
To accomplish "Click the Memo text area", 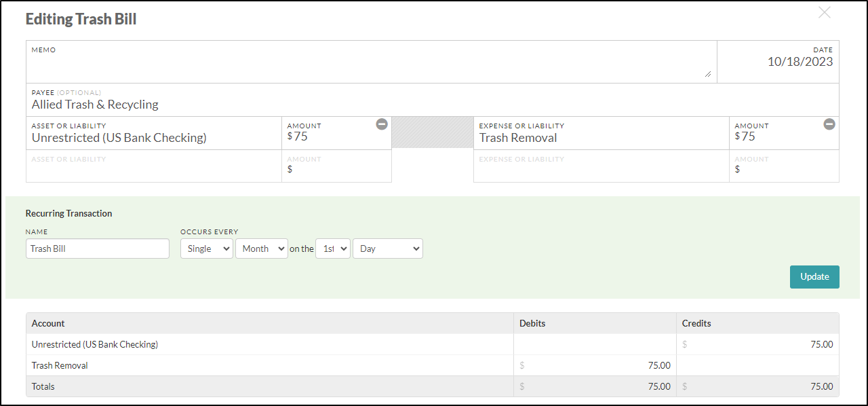I will point(372,62).
